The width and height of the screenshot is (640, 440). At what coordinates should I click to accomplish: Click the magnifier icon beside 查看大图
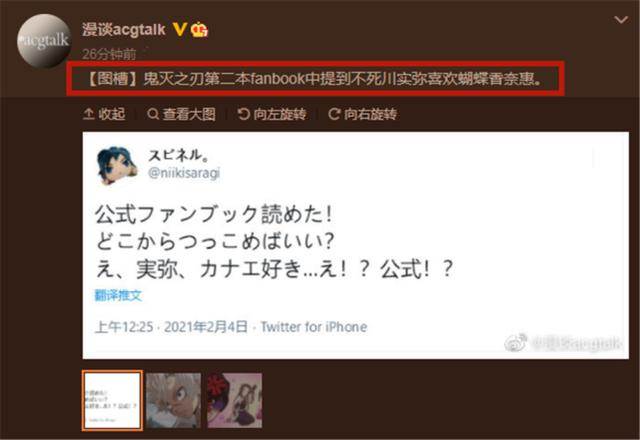coord(153,114)
